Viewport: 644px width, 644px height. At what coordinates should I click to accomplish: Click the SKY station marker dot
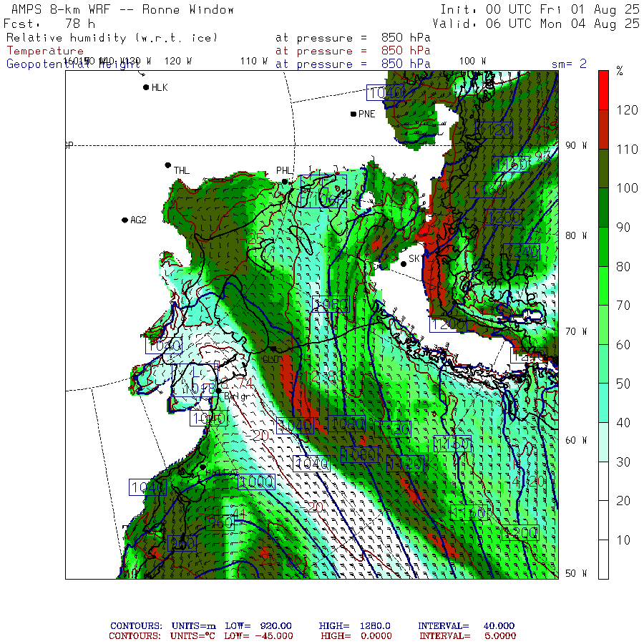click(x=404, y=264)
